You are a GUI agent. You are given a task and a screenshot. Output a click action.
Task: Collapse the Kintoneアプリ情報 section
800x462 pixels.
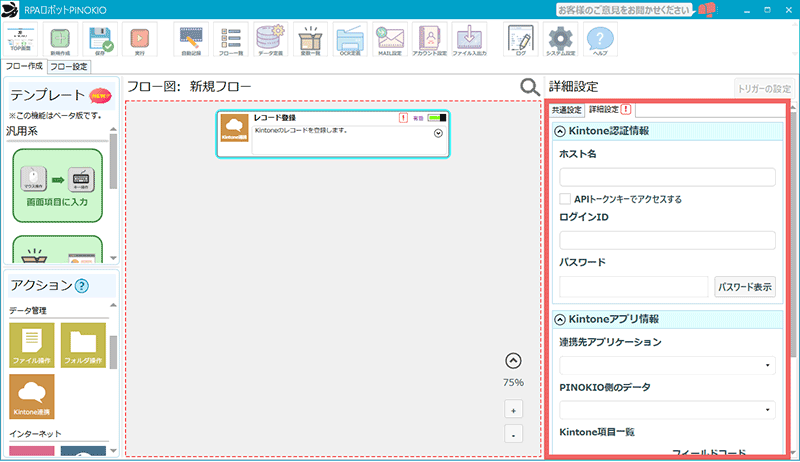coord(560,320)
